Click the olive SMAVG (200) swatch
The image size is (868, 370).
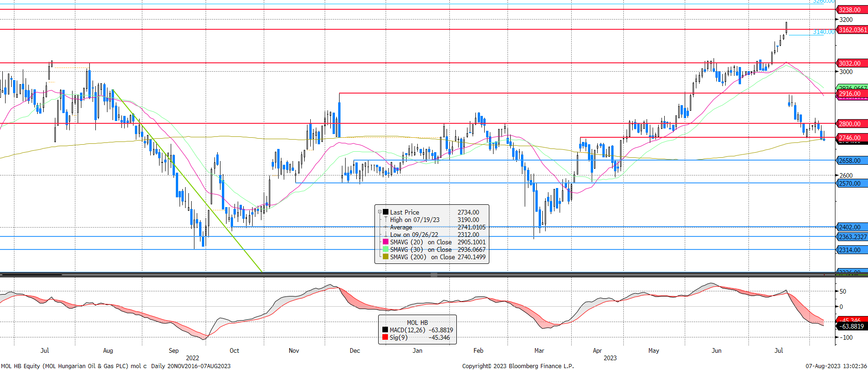coord(386,256)
